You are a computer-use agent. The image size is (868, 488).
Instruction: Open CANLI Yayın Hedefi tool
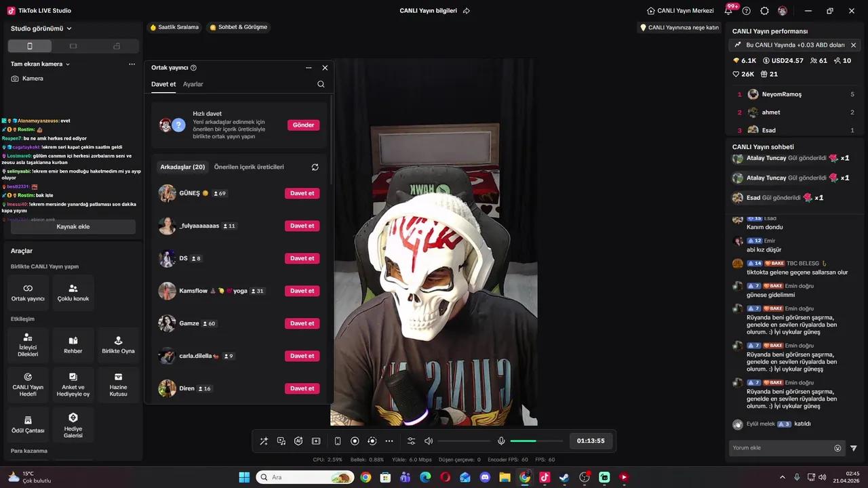click(28, 384)
